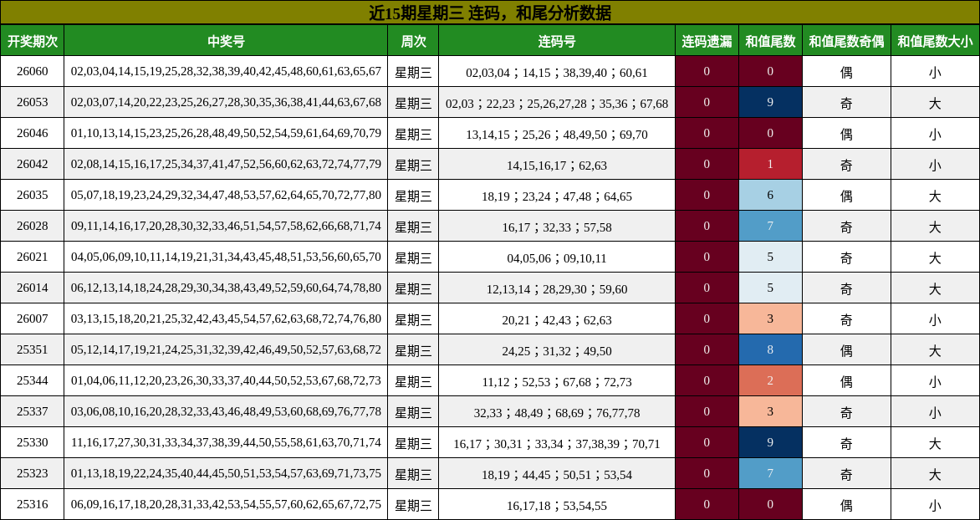The image size is (980, 520).
Task: Click the orange 3 cell in row 26007
Action: 769,319
